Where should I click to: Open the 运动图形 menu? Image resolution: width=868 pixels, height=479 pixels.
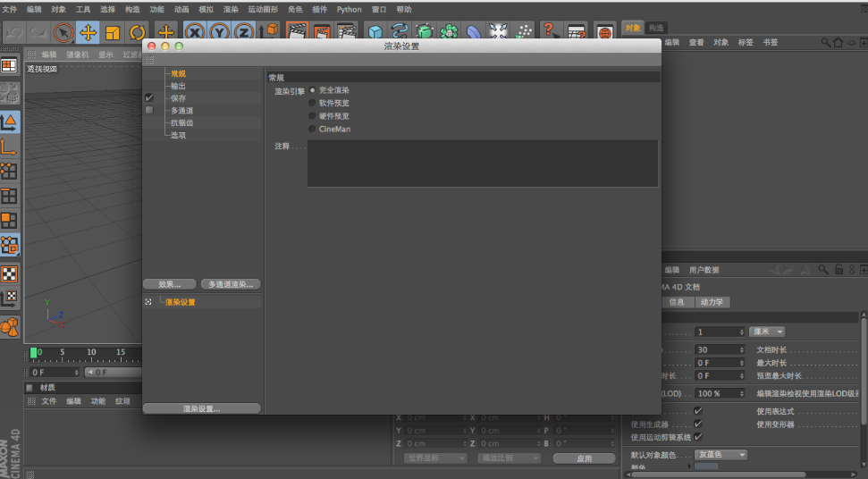click(x=263, y=10)
